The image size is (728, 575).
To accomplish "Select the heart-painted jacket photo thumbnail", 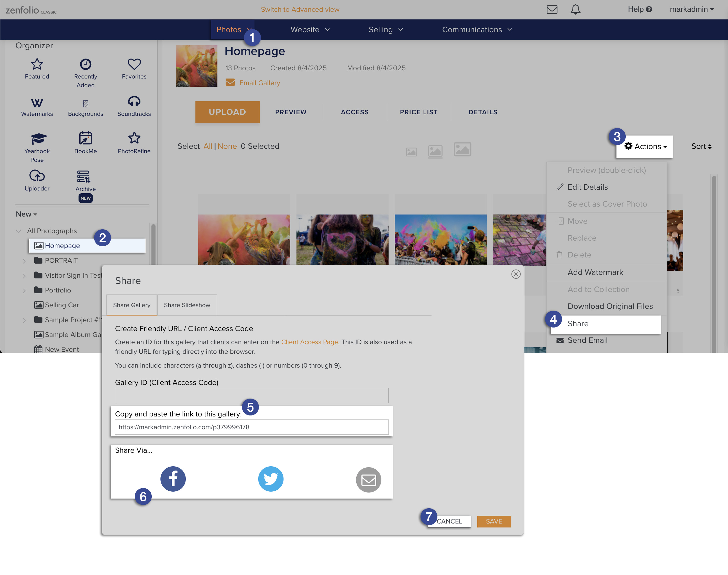I will click(x=343, y=240).
